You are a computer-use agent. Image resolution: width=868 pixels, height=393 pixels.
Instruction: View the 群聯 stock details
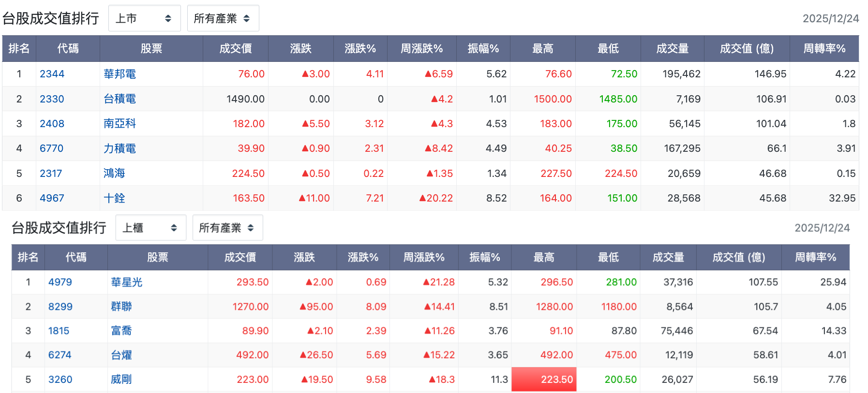(121, 306)
